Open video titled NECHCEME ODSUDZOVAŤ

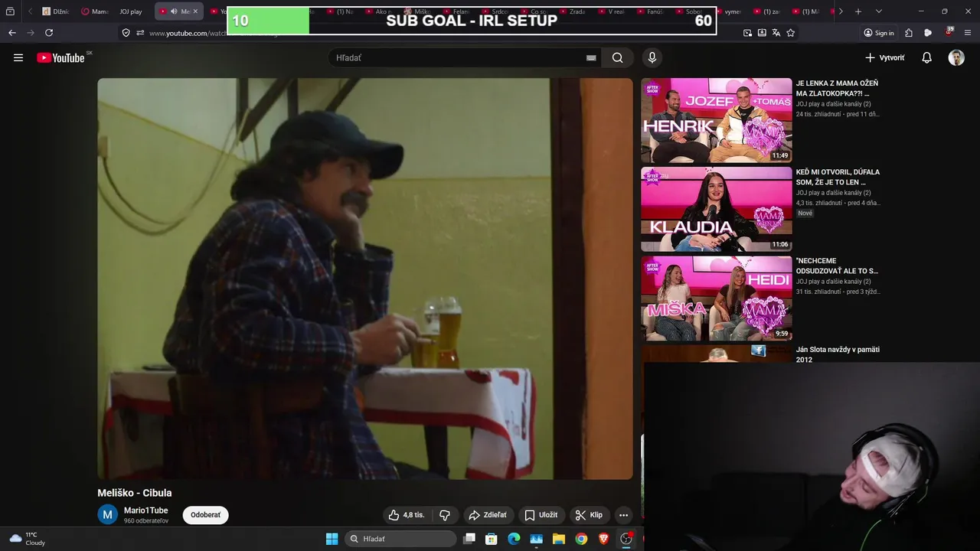(837, 266)
